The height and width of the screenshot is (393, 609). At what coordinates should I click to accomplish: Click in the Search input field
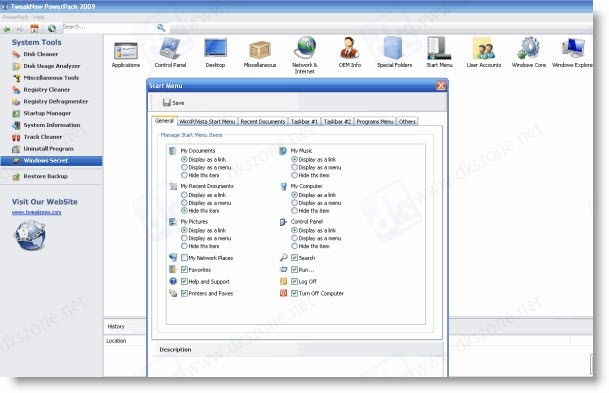click(x=109, y=27)
